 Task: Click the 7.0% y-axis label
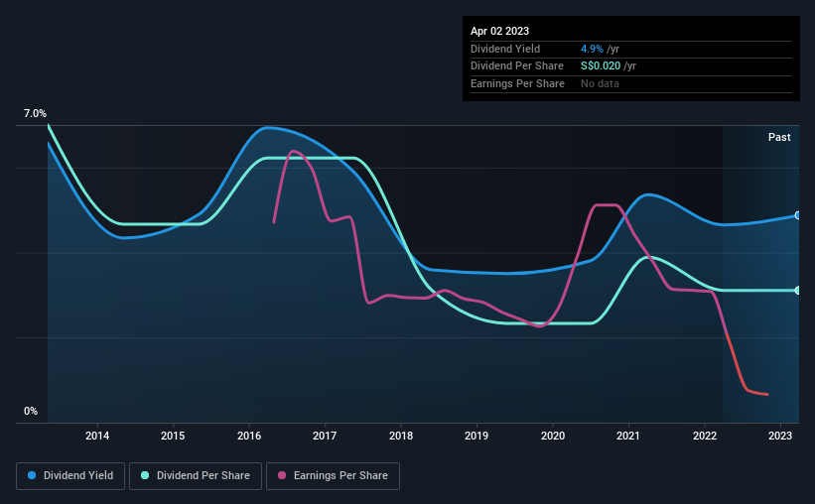point(35,113)
